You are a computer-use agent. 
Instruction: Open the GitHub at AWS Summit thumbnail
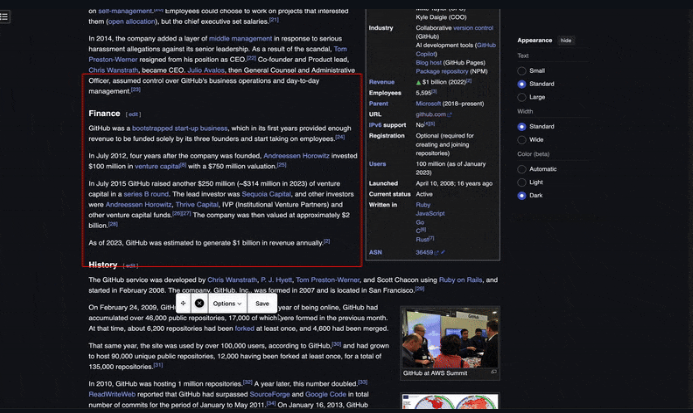[450, 336]
